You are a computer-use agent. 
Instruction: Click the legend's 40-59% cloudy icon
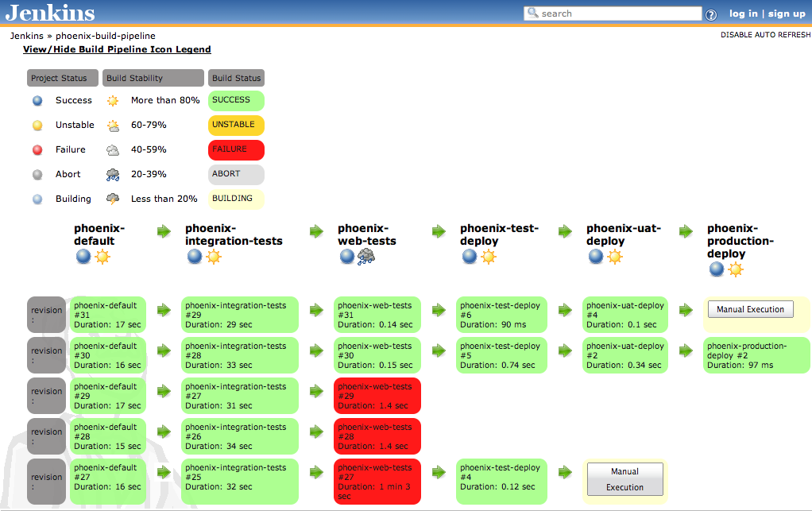coord(113,150)
